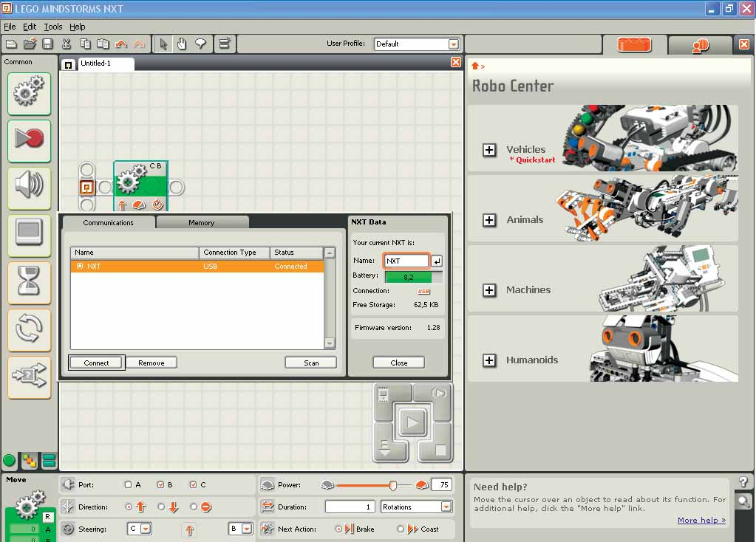Screen dimensions: 756x542
Task: Open the My Portal tab
Action: (700, 46)
